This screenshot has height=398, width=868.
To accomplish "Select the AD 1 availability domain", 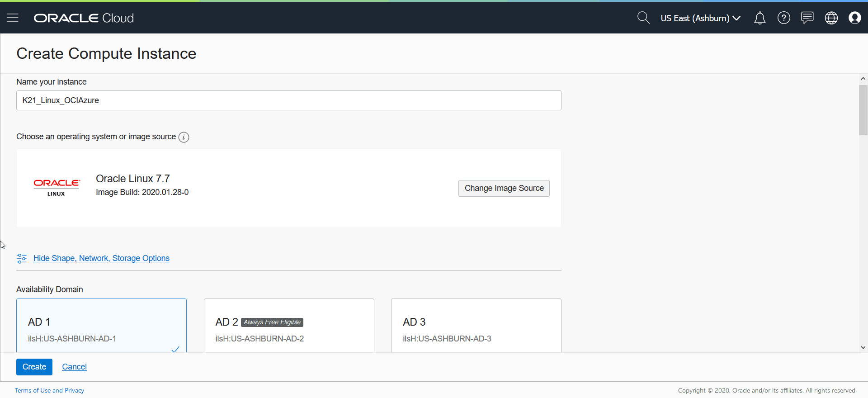I will coord(101,326).
